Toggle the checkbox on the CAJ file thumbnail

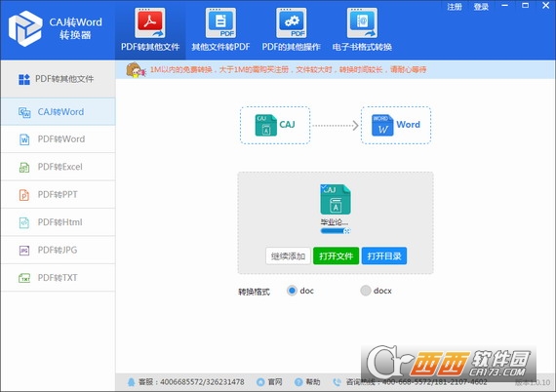click(x=324, y=187)
